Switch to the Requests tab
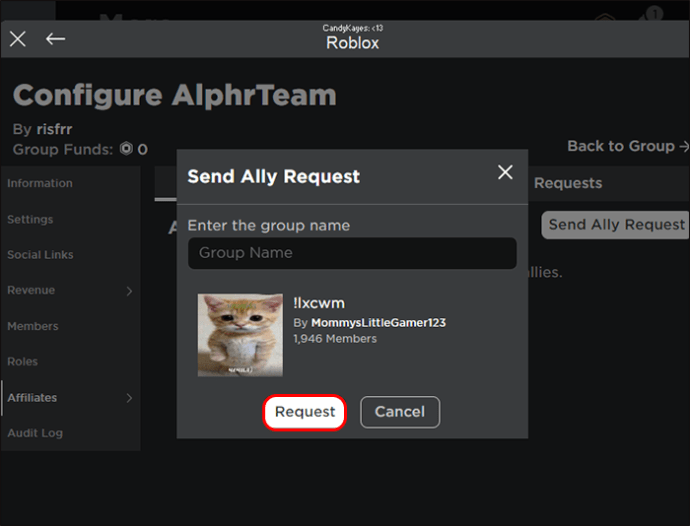Screen dimensions: 690x526 pyautogui.click(x=568, y=183)
